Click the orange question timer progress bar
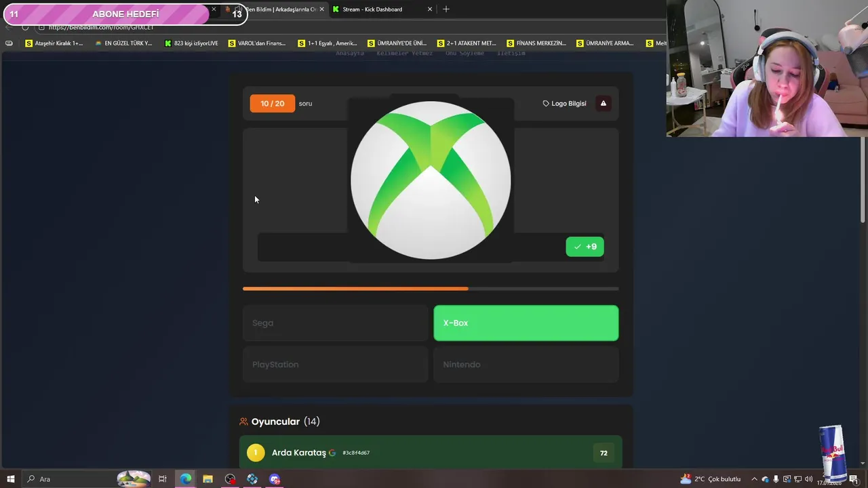The width and height of the screenshot is (868, 488). (x=431, y=289)
